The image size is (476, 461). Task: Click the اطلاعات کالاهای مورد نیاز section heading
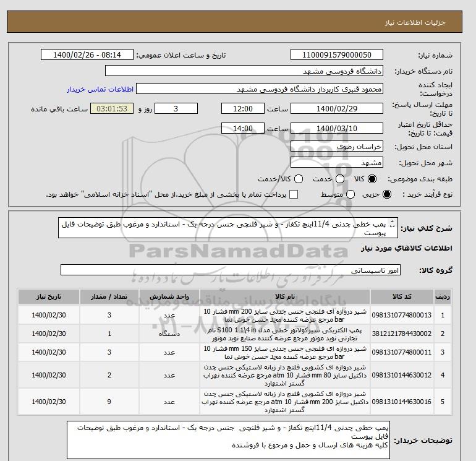point(407,248)
